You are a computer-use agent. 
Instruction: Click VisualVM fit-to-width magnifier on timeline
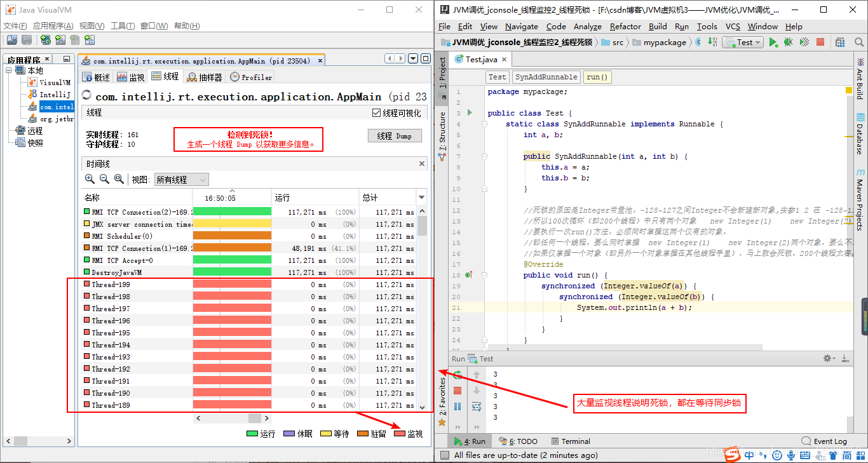pyautogui.click(x=119, y=179)
